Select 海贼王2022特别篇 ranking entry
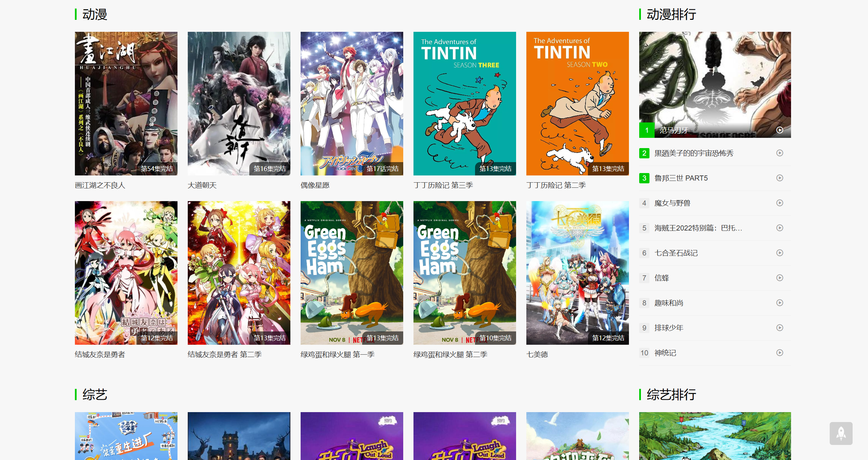This screenshot has width=868, height=460. 698,228
